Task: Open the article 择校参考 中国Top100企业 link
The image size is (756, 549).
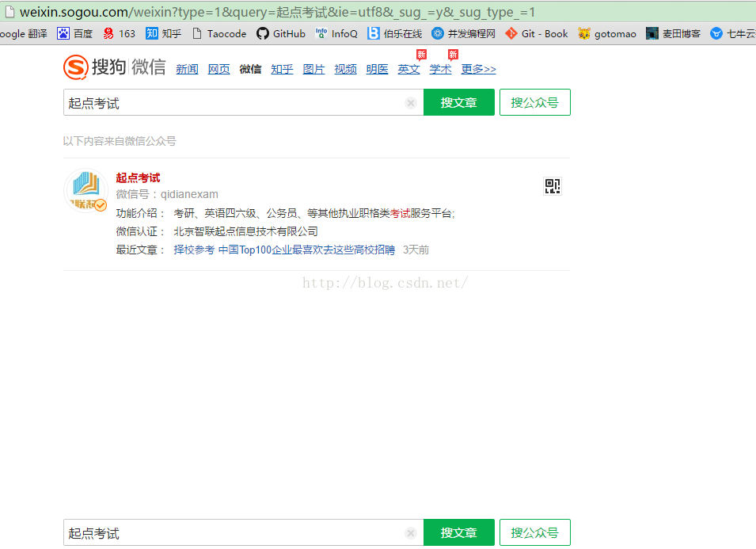Action: (284, 250)
